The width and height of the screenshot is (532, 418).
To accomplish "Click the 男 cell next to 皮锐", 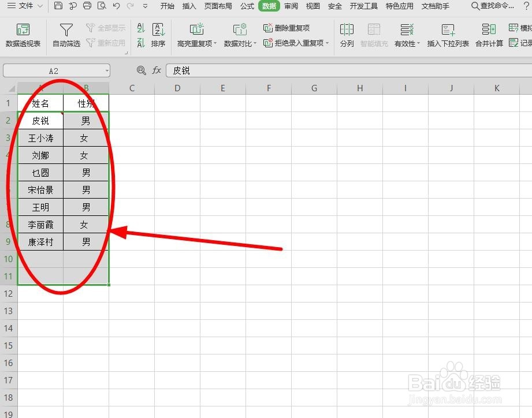I will (x=86, y=121).
